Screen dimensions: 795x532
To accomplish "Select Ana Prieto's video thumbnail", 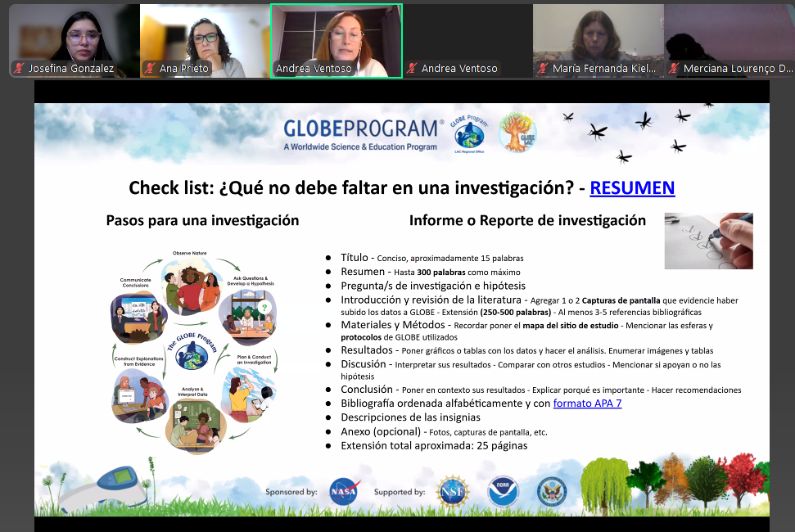I will [205, 41].
